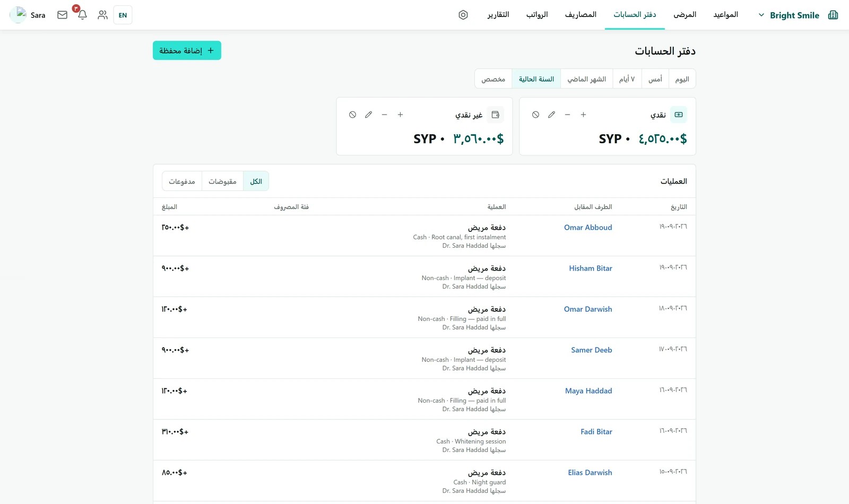Select the السنة الحالية date filter
The width and height of the screenshot is (849, 504).
[x=536, y=79]
